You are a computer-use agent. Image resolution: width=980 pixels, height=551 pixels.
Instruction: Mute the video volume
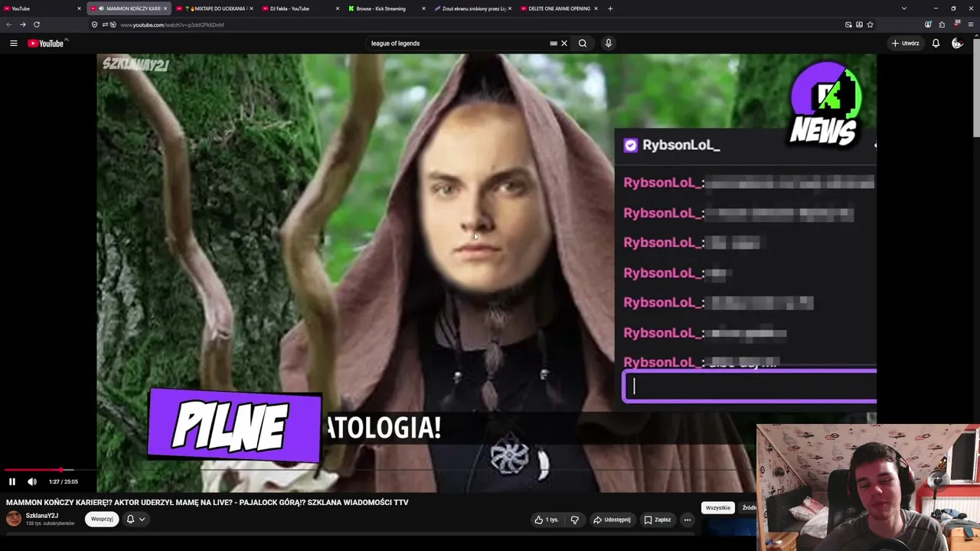pyautogui.click(x=32, y=481)
